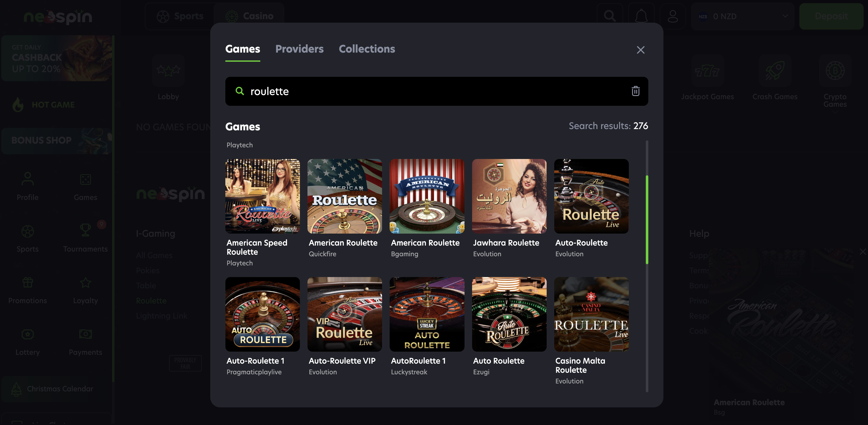Switch to the Collections tab
This screenshot has width=868, height=425.
(367, 49)
